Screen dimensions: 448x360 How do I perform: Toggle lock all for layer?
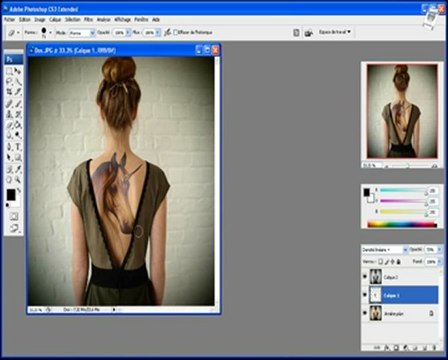[399, 262]
